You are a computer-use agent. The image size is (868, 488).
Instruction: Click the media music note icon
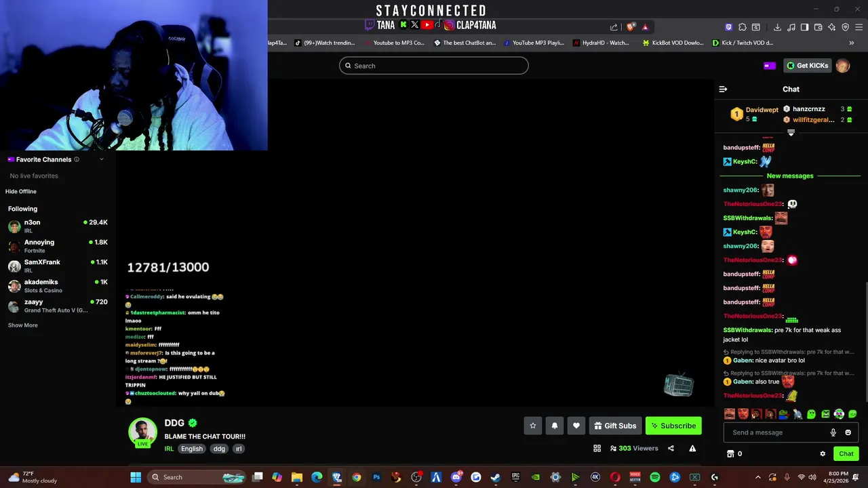pos(791,27)
